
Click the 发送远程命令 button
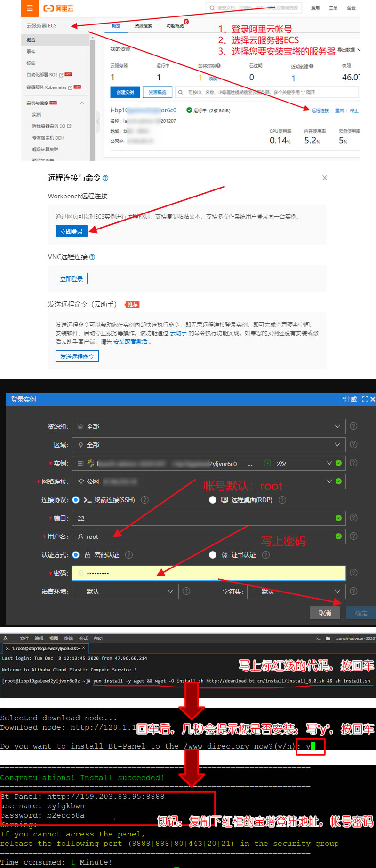point(77,356)
